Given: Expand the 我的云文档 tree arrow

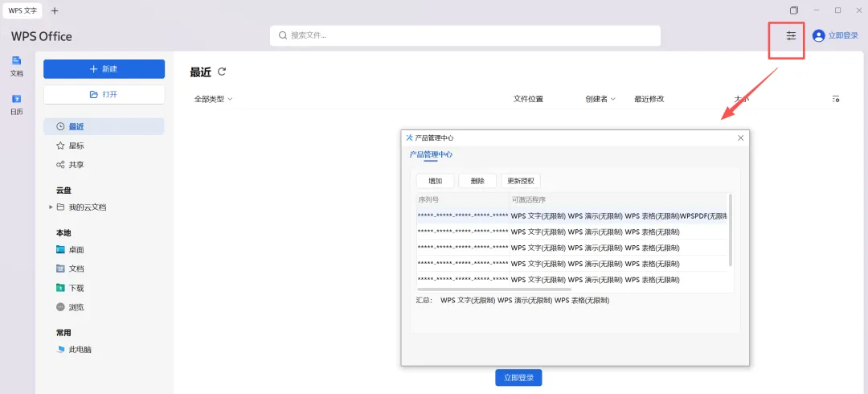Looking at the screenshot, I should (x=51, y=207).
